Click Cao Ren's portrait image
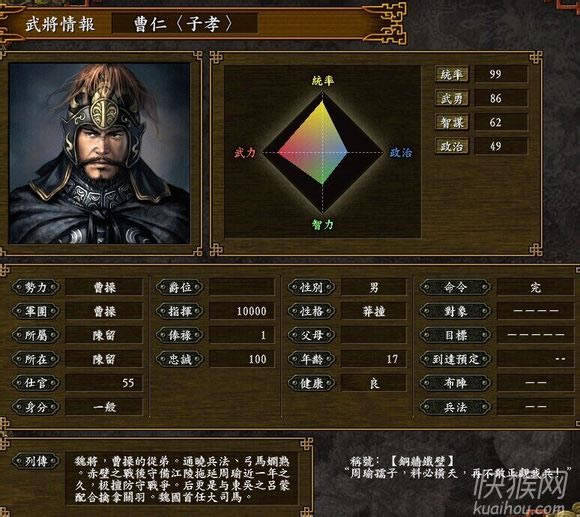Screen dimensions: 580x517 tap(99, 153)
